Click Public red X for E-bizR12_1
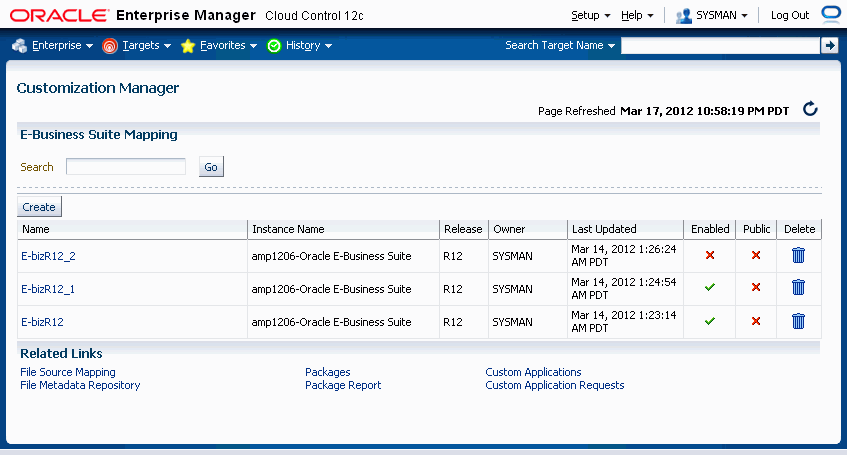The height and width of the screenshot is (455, 847). (x=756, y=287)
